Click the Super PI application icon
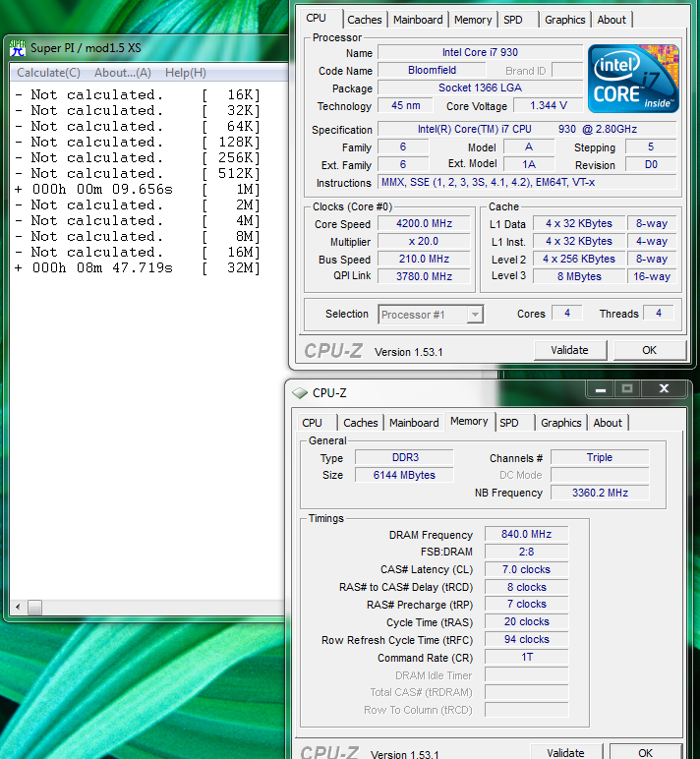The width and height of the screenshot is (700, 759). point(18,48)
